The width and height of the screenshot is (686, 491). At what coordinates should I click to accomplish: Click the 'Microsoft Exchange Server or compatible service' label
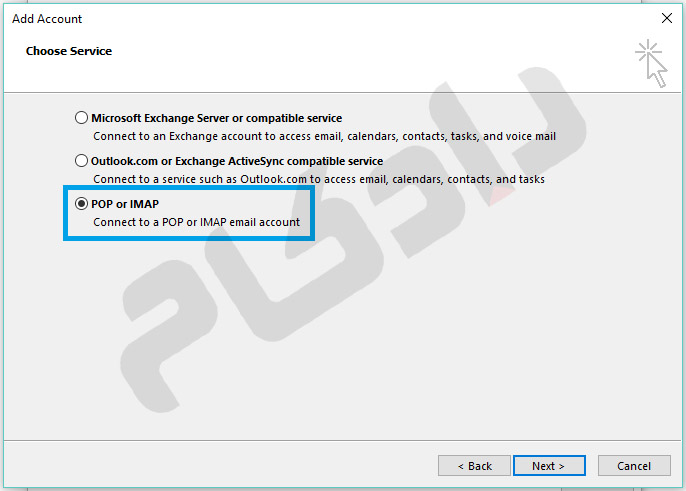coord(216,118)
